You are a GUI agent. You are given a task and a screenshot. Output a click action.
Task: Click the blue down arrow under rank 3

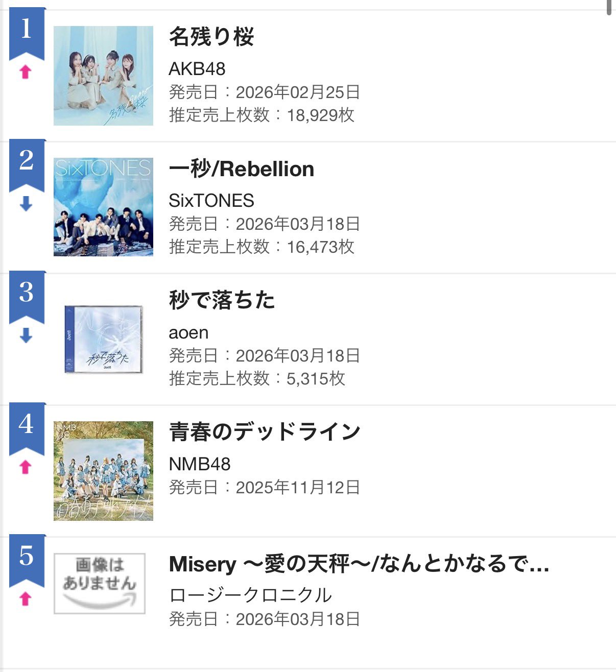pos(26,335)
